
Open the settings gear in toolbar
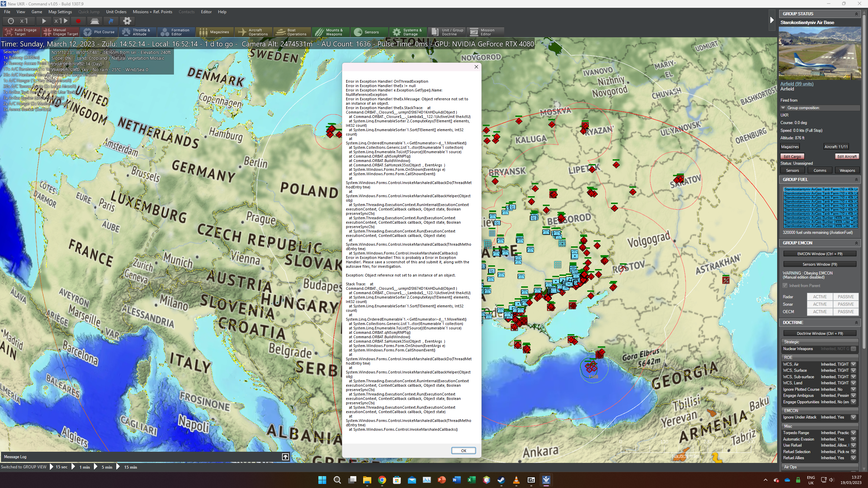click(127, 21)
